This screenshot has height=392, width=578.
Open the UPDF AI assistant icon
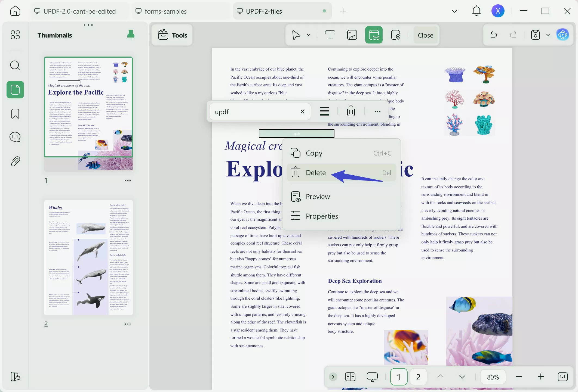pos(562,35)
